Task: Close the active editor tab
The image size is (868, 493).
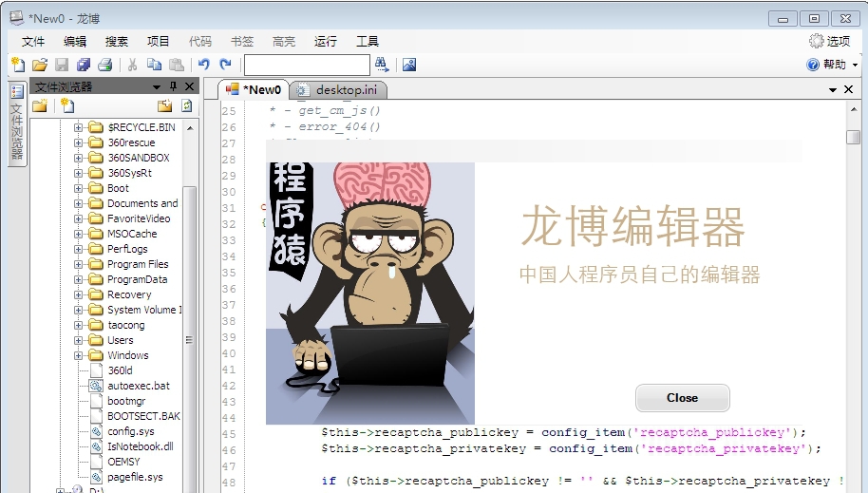Action: point(848,89)
